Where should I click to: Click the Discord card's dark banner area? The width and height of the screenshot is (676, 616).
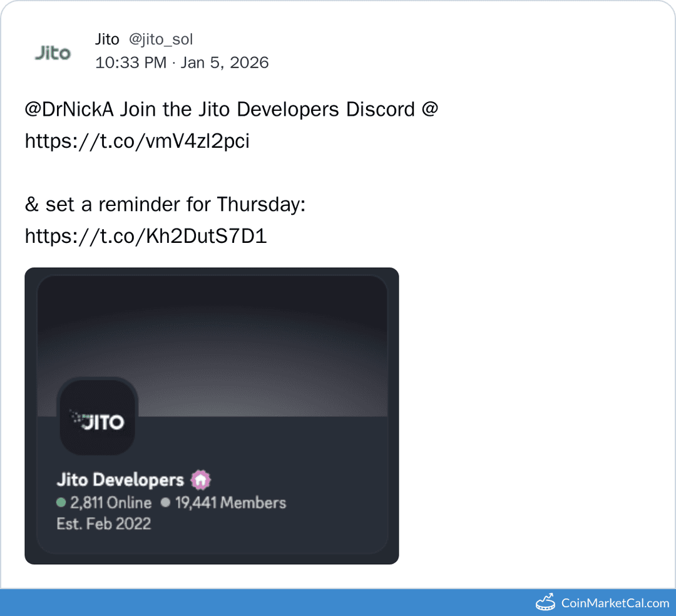pos(250,338)
